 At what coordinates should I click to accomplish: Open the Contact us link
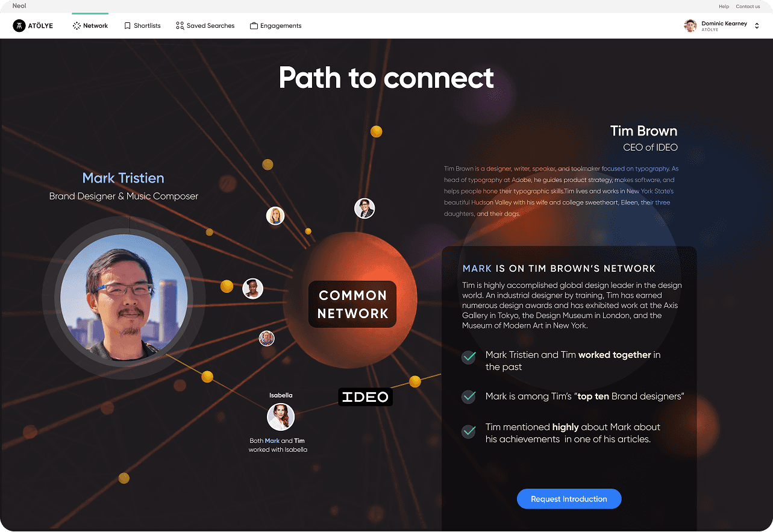(748, 7)
